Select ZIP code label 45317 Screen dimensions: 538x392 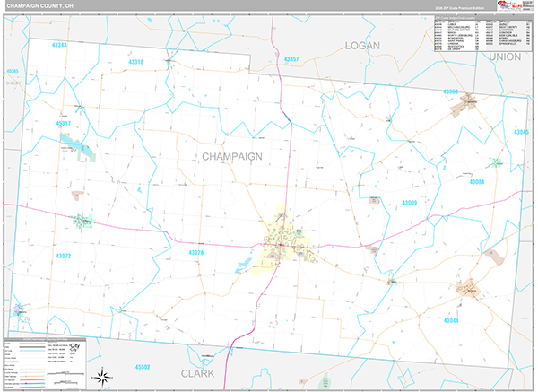pyautogui.click(x=63, y=124)
